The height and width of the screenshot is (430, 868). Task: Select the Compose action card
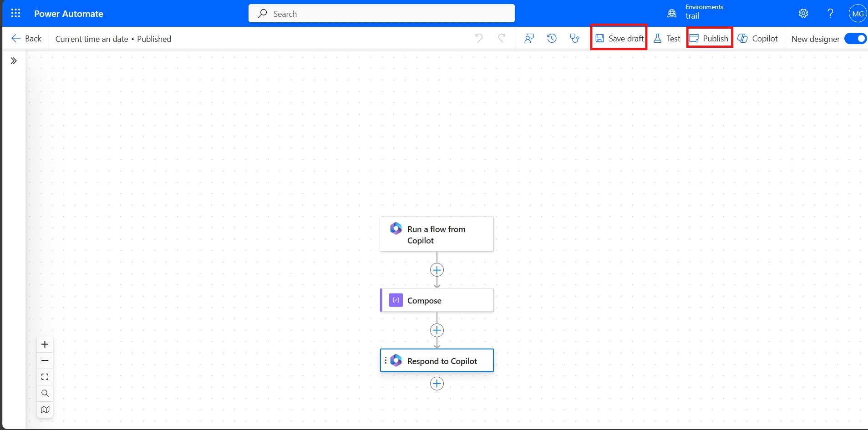tap(437, 300)
